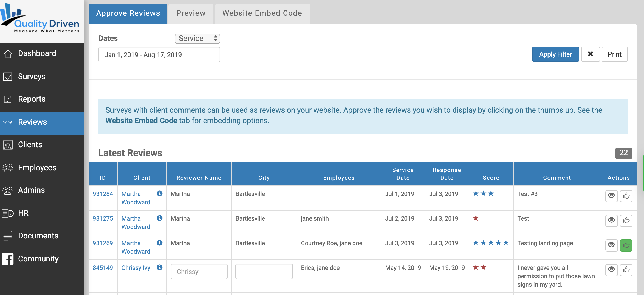Open Dashboard from the home icon
The height and width of the screenshot is (295, 644).
click(x=8, y=54)
